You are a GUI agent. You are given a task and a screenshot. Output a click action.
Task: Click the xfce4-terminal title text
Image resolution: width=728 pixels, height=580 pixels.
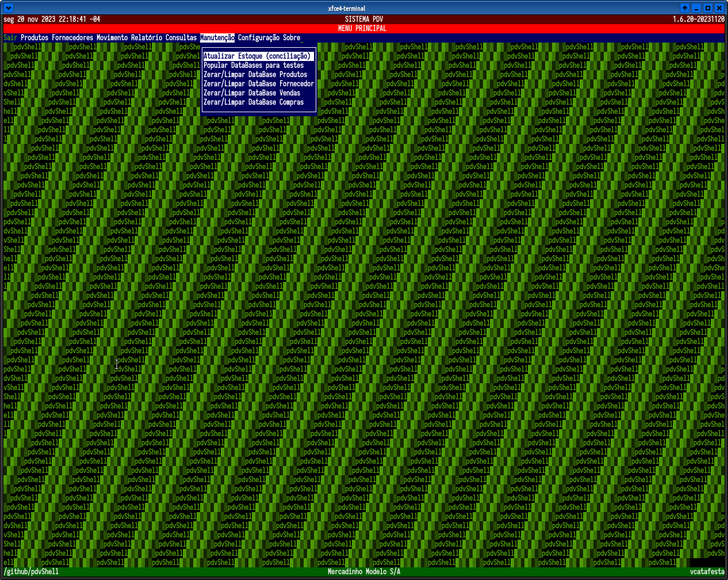346,8
